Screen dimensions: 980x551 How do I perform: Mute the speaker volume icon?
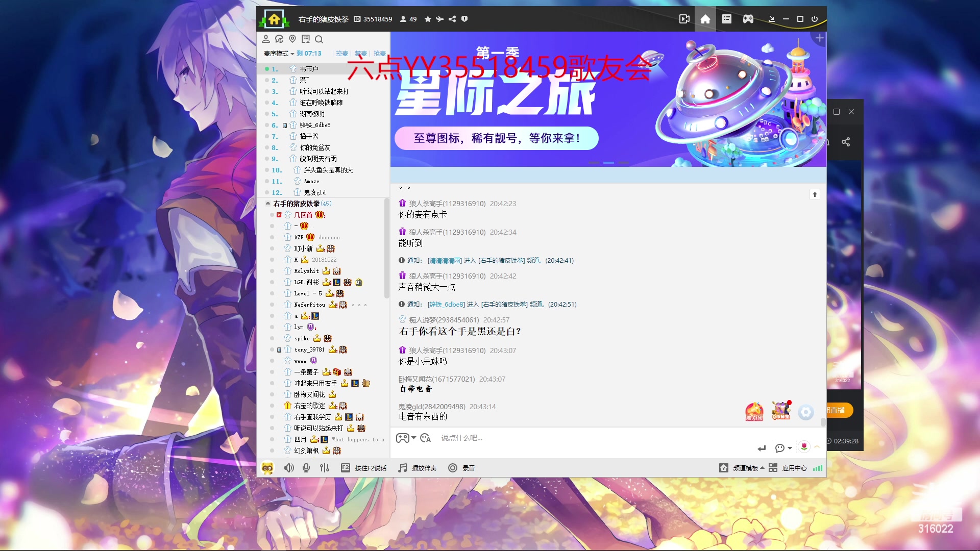[x=289, y=468]
